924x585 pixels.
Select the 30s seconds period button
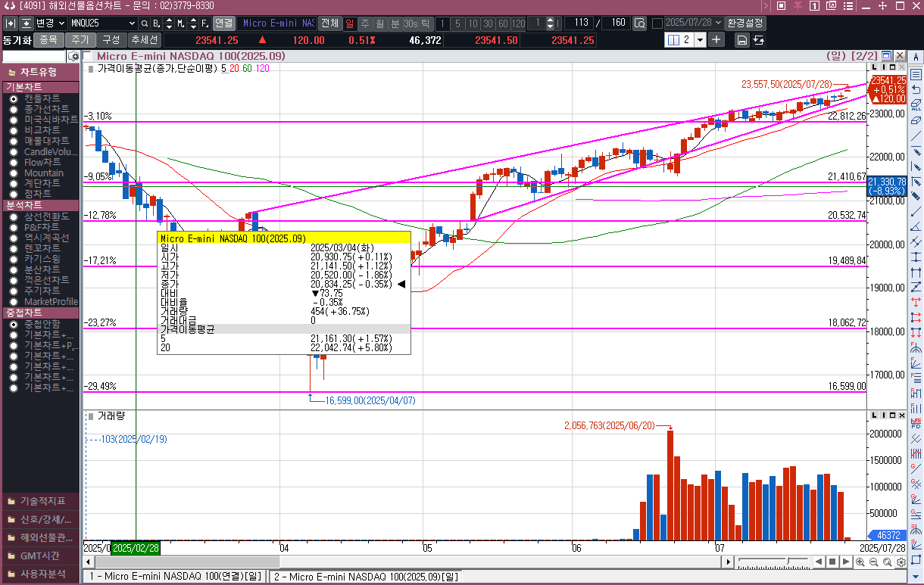coord(410,23)
